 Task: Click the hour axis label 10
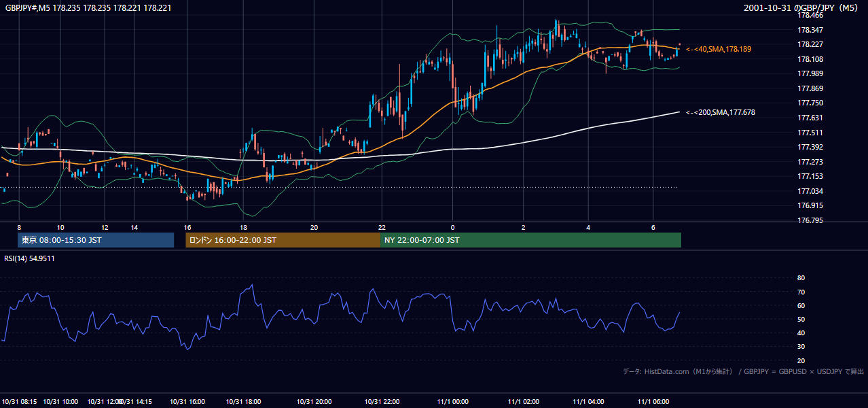point(60,227)
